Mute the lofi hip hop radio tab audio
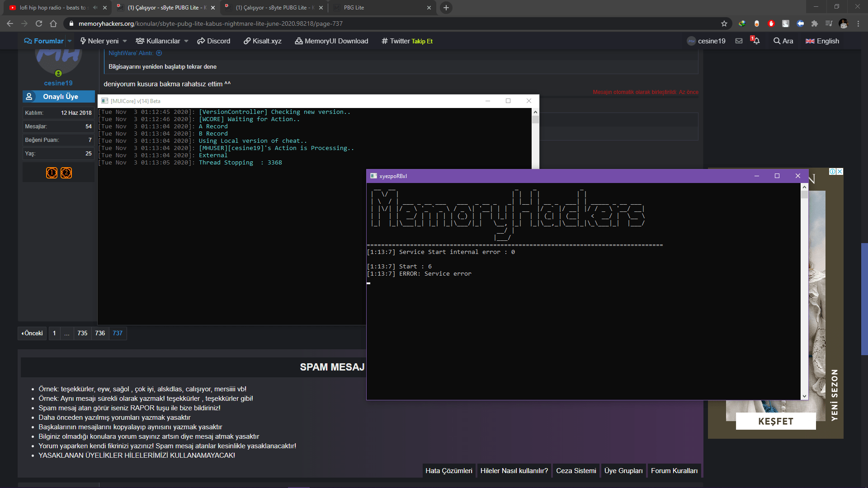This screenshot has height=488, width=868. tap(95, 8)
